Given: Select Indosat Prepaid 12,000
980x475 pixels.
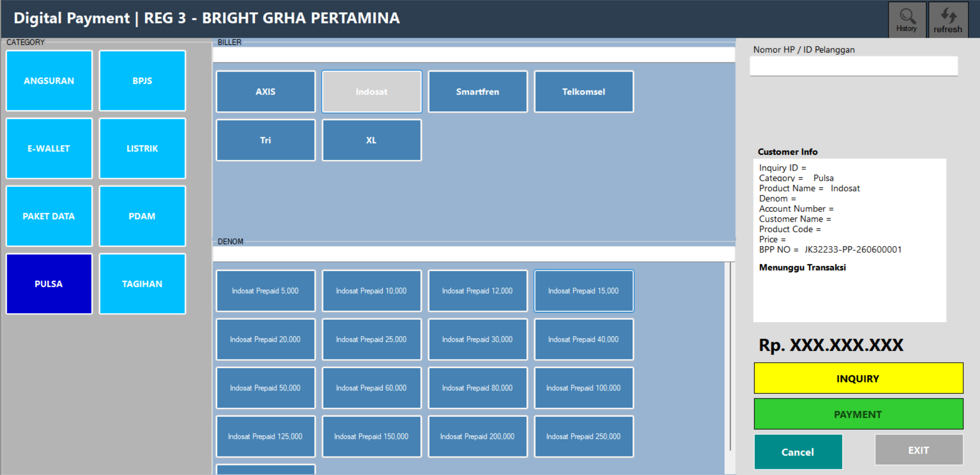Looking at the screenshot, I should (478, 291).
